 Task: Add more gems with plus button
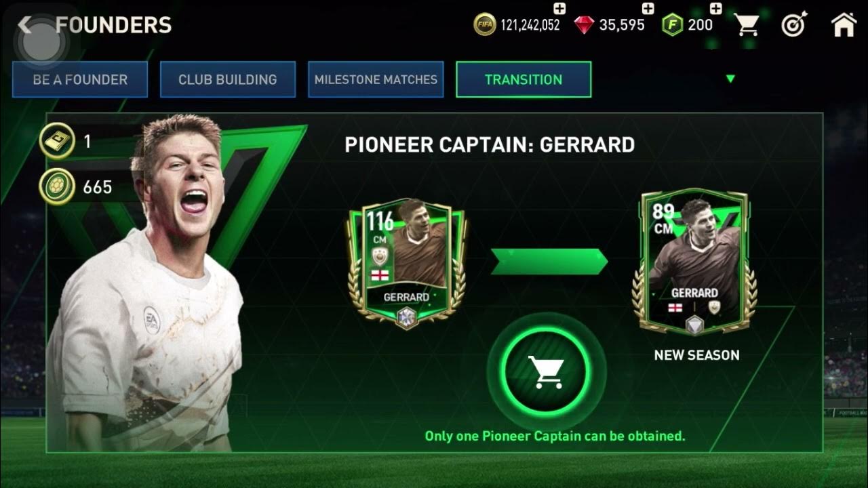click(648, 9)
